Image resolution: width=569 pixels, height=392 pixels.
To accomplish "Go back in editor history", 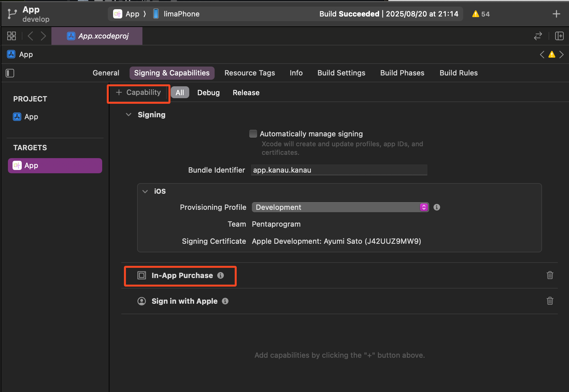I will tap(30, 36).
